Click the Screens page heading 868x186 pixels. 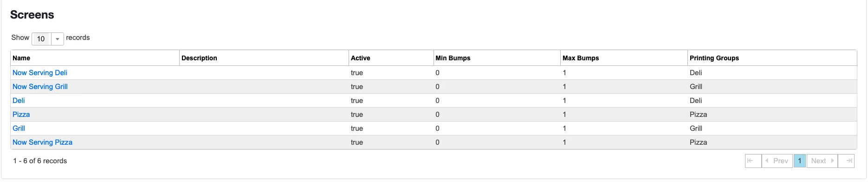coord(32,15)
